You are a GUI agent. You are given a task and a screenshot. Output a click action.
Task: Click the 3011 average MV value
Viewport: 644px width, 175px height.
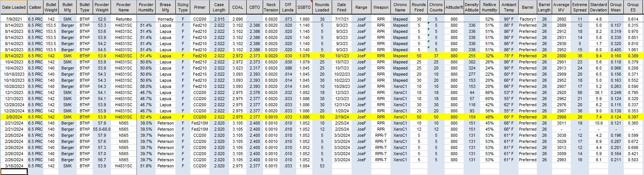561,123
